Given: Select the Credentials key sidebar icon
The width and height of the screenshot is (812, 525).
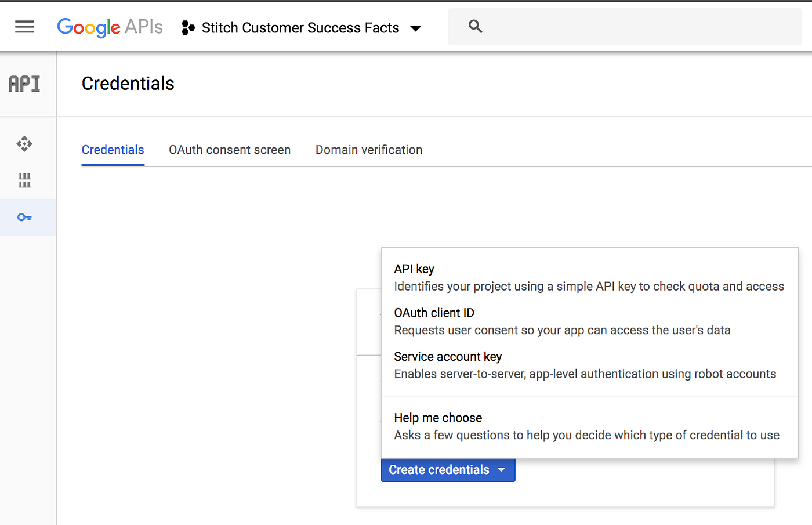Looking at the screenshot, I should [x=24, y=218].
